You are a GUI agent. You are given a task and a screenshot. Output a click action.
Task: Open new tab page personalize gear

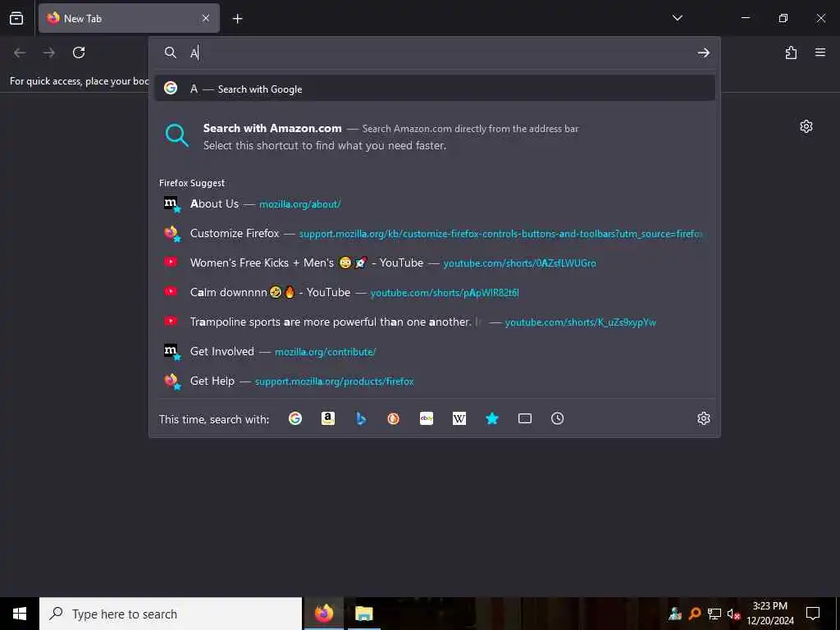point(806,126)
